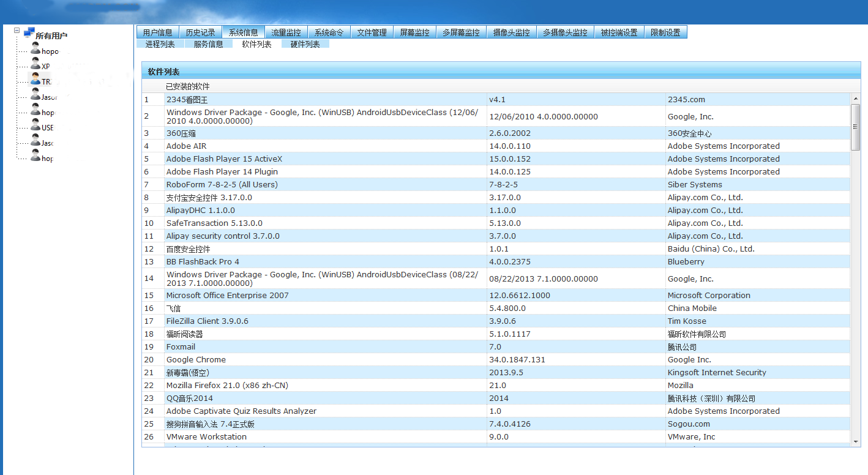Viewport: 868px width, 475px height.
Task: Open the 被控端设置 tab
Action: click(x=619, y=32)
